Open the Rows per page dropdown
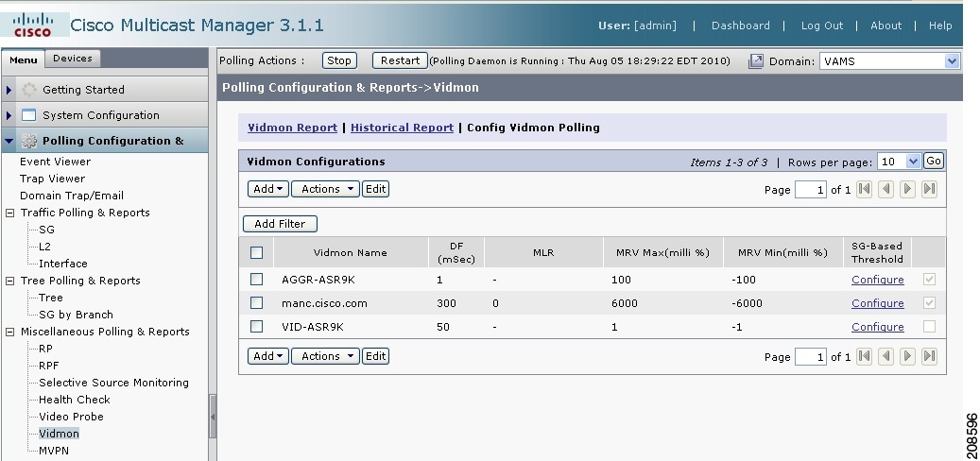 point(899,162)
